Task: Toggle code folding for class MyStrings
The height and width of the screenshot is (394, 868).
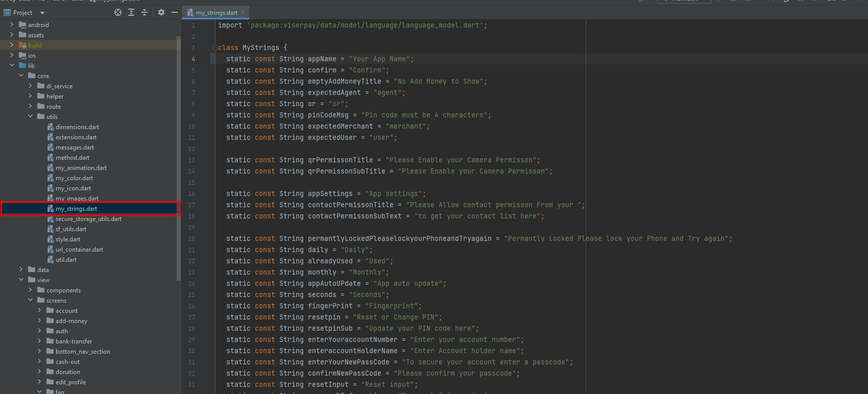Action: click(215, 48)
